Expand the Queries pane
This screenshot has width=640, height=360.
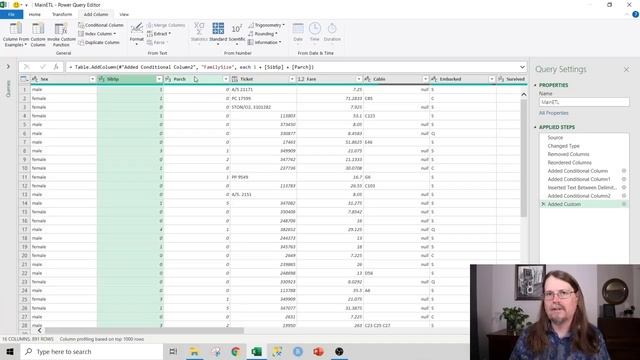click(x=8, y=66)
